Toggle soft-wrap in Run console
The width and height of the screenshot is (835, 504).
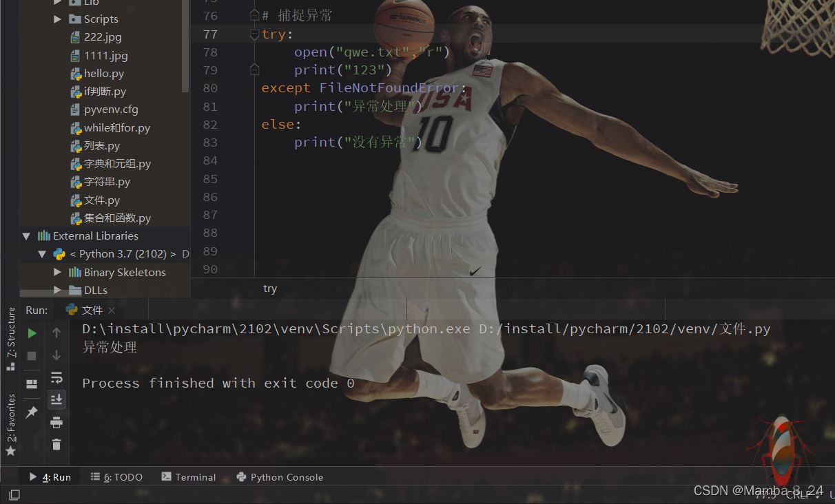[x=56, y=378]
